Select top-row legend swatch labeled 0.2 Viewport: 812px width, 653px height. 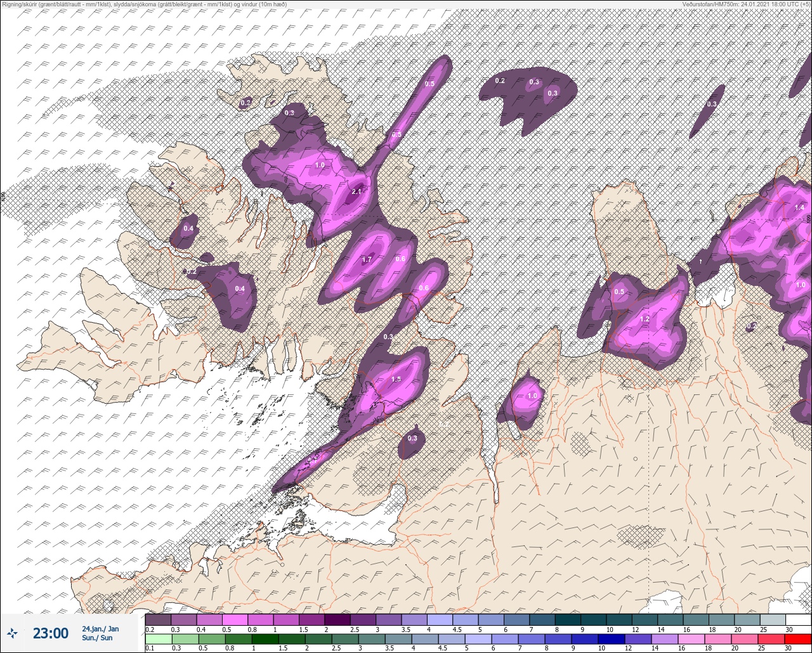tap(158, 619)
